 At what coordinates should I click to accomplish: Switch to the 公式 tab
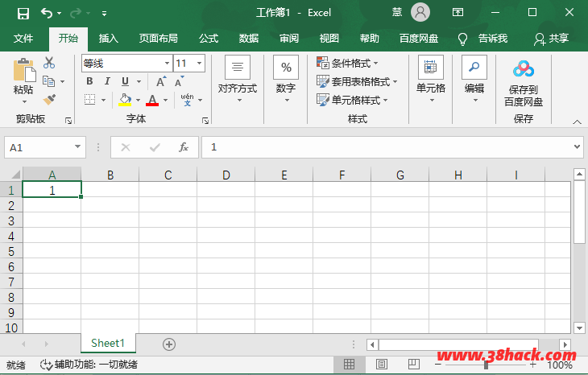tap(209, 38)
